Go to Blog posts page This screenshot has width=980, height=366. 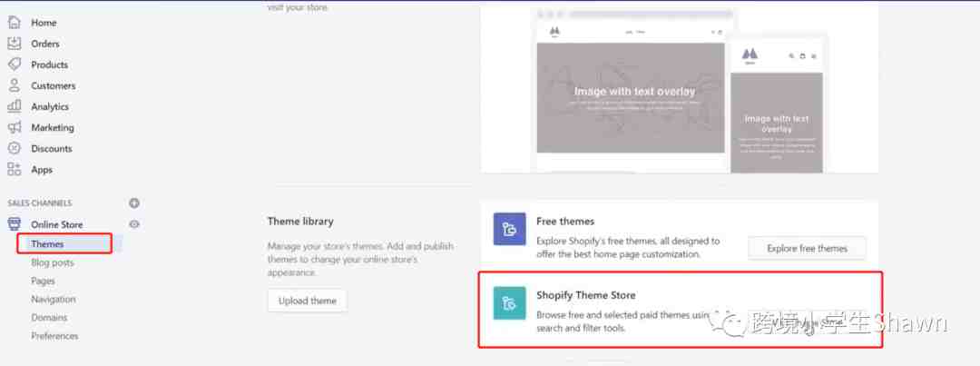point(53,262)
